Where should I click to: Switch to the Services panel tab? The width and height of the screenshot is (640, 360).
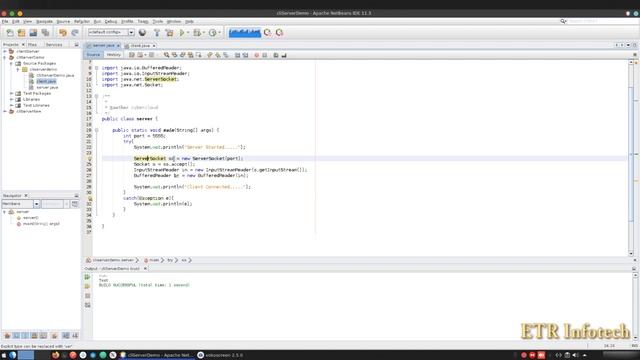click(54, 44)
